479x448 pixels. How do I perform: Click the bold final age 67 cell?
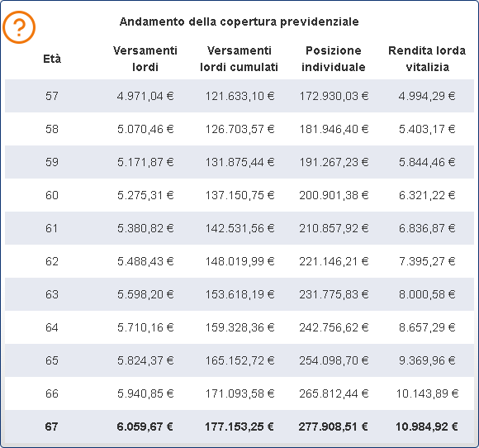52,427
